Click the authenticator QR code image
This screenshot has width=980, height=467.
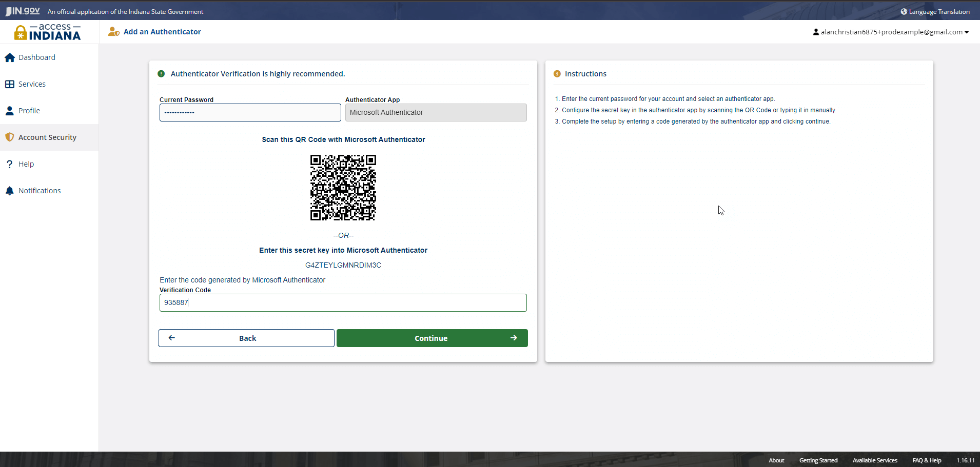coord(343,188)
